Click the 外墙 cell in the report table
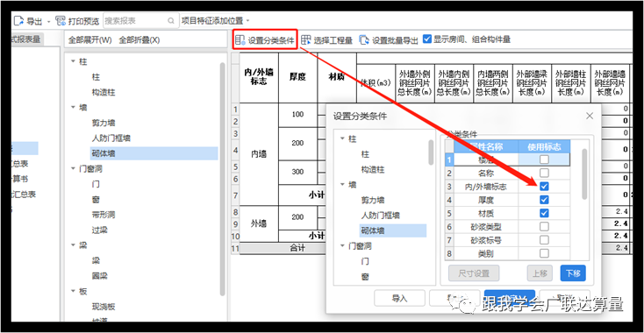Screen dimensions: 644x333 (259, 224)
